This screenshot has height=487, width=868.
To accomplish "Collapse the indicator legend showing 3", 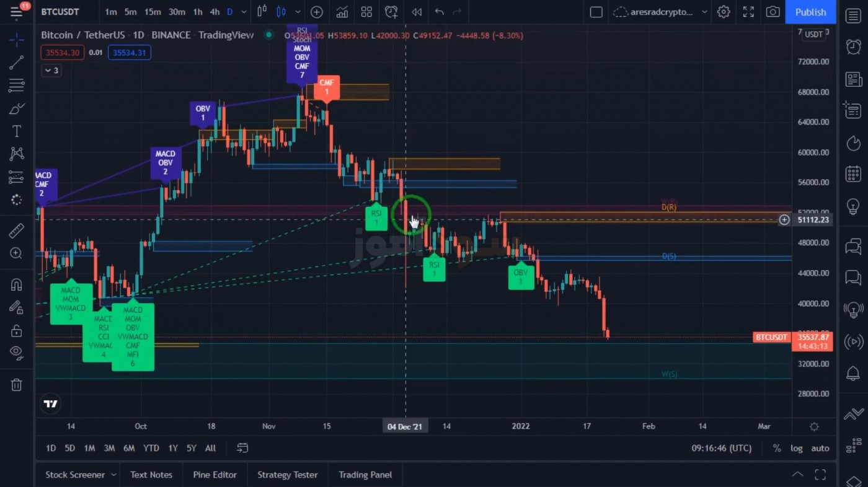I will pos(51,71).
